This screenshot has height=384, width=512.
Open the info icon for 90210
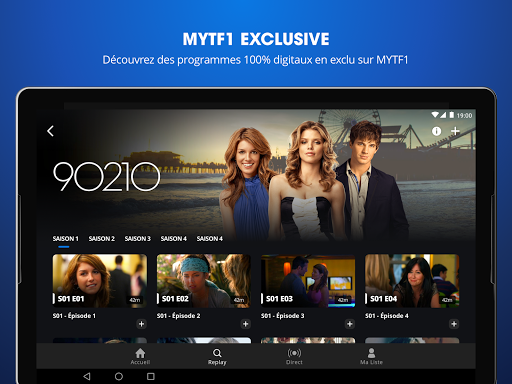pos(436,131)
